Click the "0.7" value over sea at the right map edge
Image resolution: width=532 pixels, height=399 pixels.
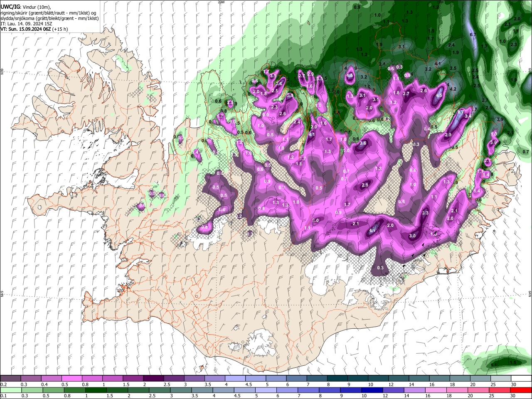[x=526, y=152]
